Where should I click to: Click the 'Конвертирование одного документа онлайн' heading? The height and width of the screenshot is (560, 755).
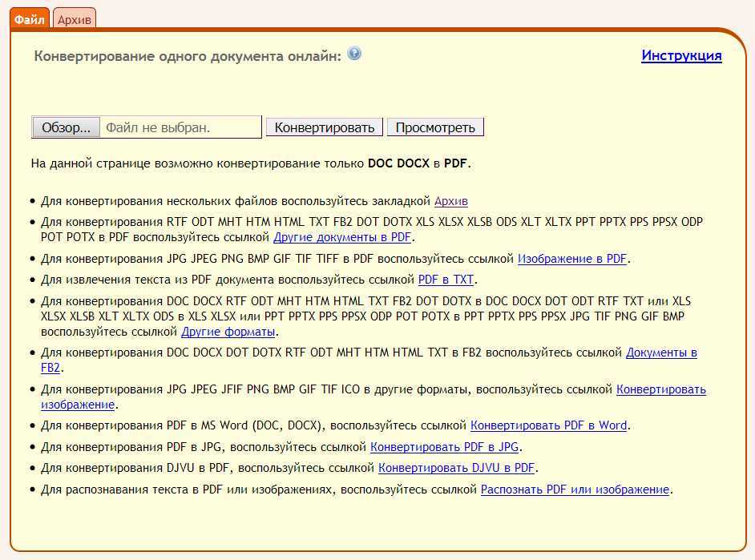coord(188,56)
